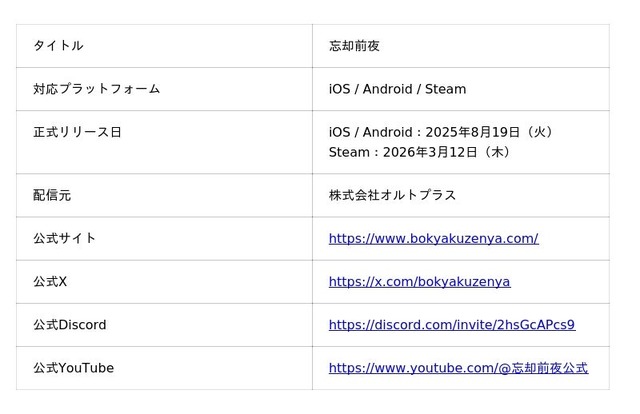Select the title text 忘却前夜

click(x=354, y=46)
